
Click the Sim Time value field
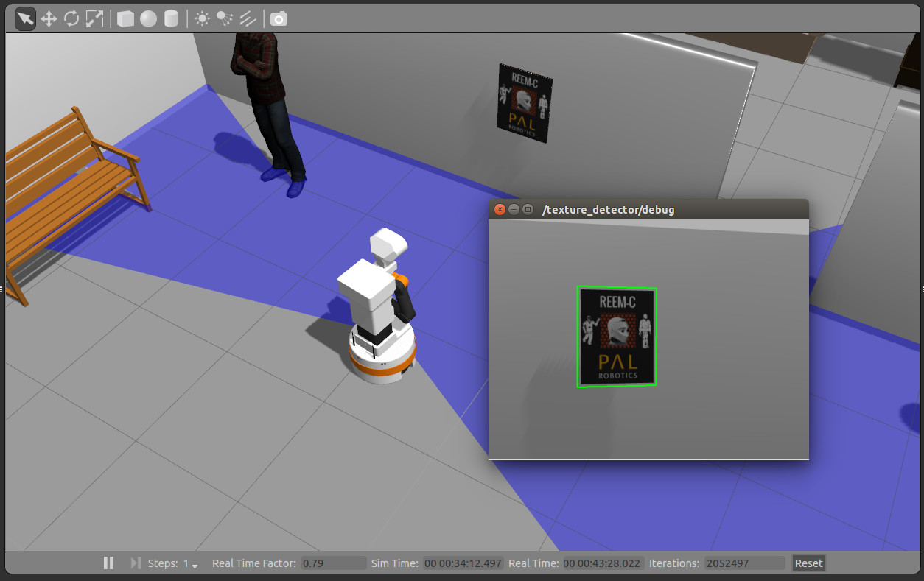pos(463,563)
